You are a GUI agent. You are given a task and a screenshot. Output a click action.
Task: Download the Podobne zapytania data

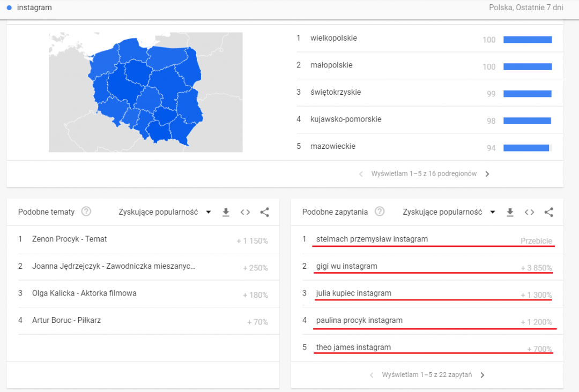(510, 212)
